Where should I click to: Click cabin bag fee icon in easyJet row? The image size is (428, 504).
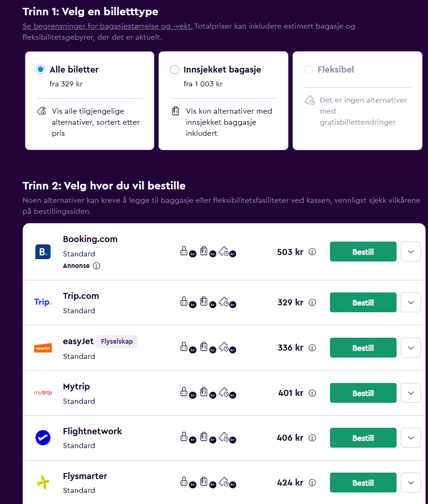(x=186, y=347)
